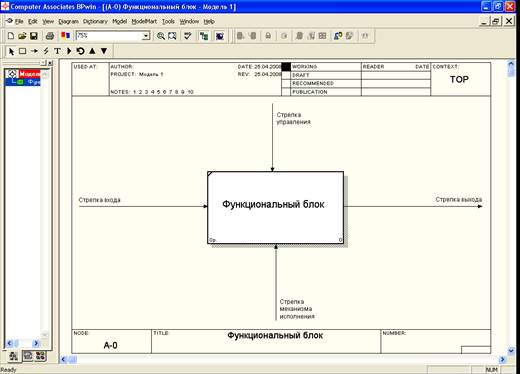Open the Edit menu
This screenshot has width=520, height=374.
coord(32,21)
